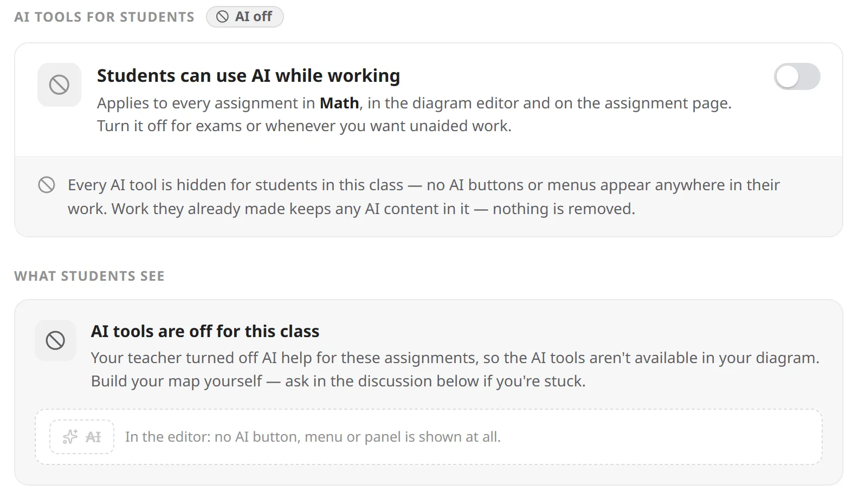This screenshot has height=504, width=865.
Task: Click 'Build your map yourself' text line
Action: coord(338,382)
